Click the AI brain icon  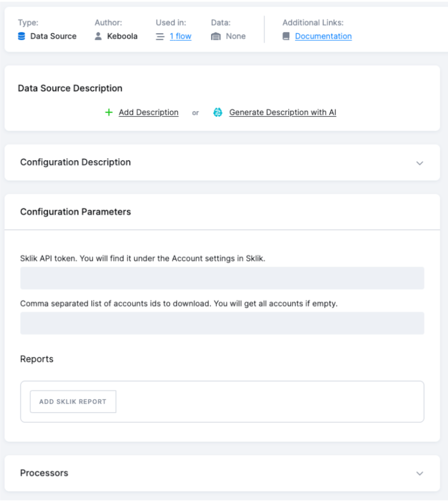(x=218, y=112)
